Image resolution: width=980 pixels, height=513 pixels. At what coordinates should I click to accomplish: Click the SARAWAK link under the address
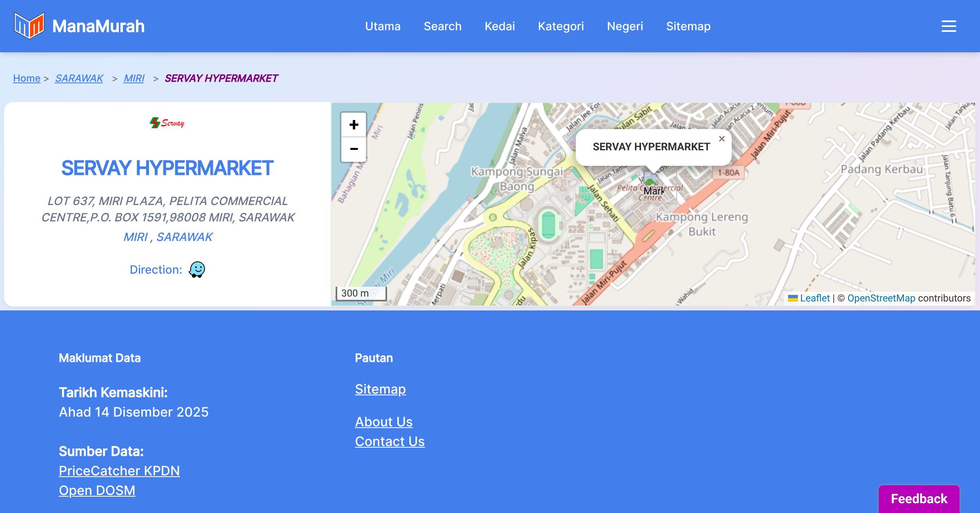click(x=185, y=237)
